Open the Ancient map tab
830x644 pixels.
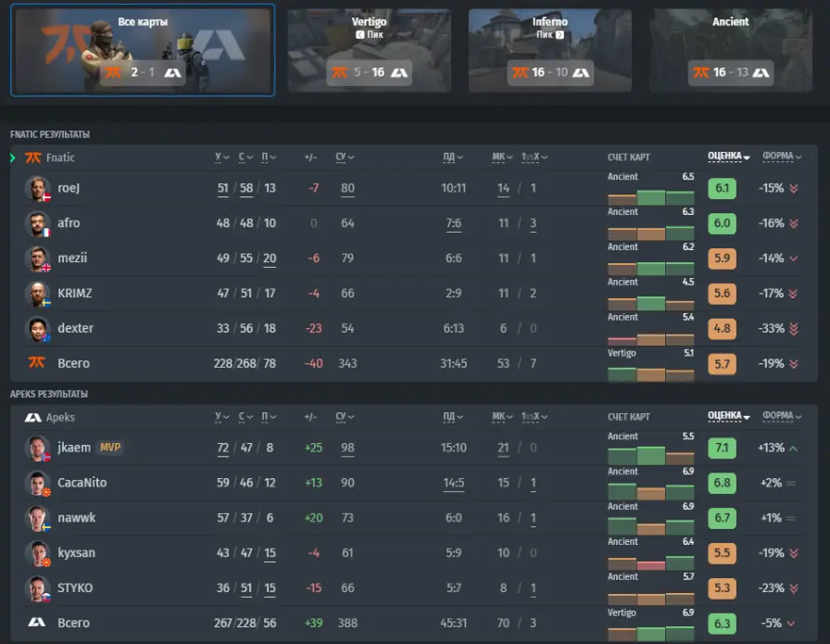731,50
